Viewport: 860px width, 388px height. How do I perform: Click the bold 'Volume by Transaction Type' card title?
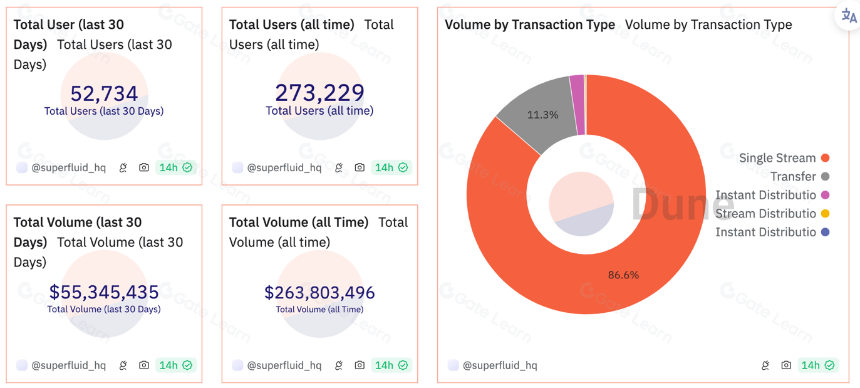coord(530,25)
